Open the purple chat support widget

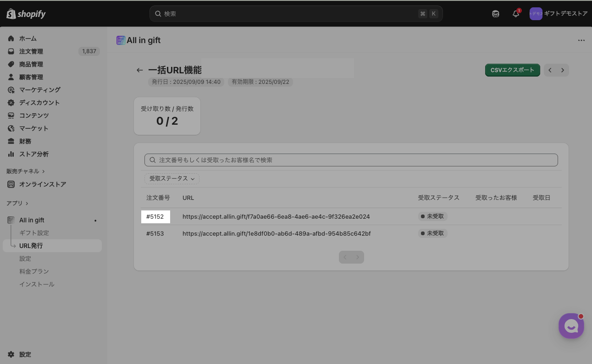[571, 326]
